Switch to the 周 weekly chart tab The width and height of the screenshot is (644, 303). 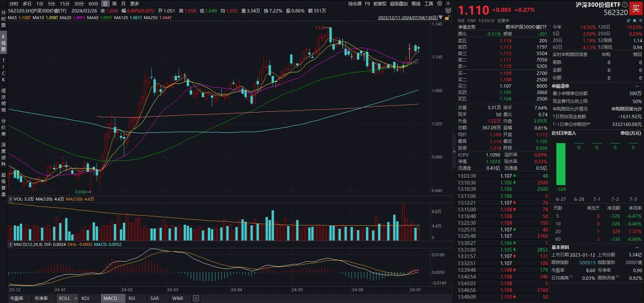tap(114, 4)
